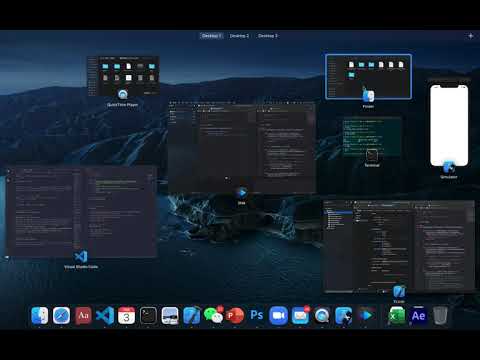This screenshot has width=480, height=360.
Task: Open WeChat from the Dock
Action: click(x=213, y=315)
